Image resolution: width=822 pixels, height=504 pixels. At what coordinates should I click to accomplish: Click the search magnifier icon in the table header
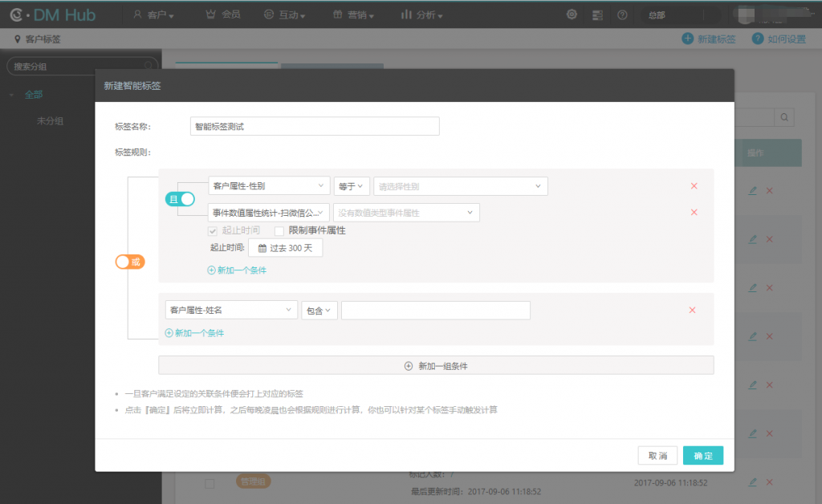(784, 117)
